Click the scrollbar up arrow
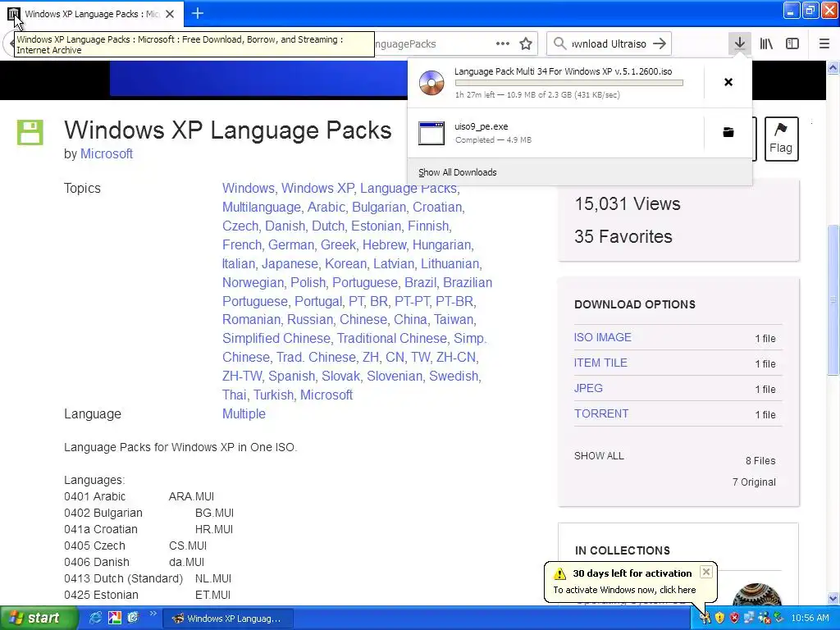Screen dimensions: 840x630 click(x=833, y=67)
